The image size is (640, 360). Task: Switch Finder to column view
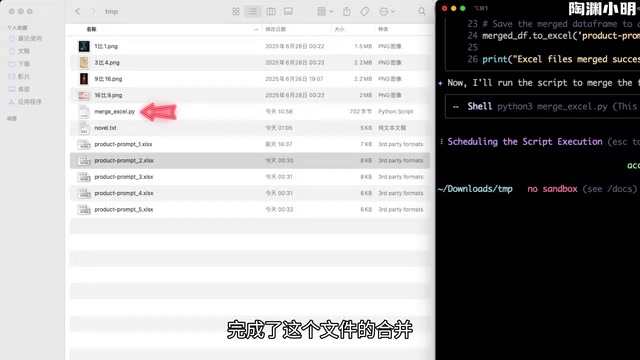coord(271,11)
